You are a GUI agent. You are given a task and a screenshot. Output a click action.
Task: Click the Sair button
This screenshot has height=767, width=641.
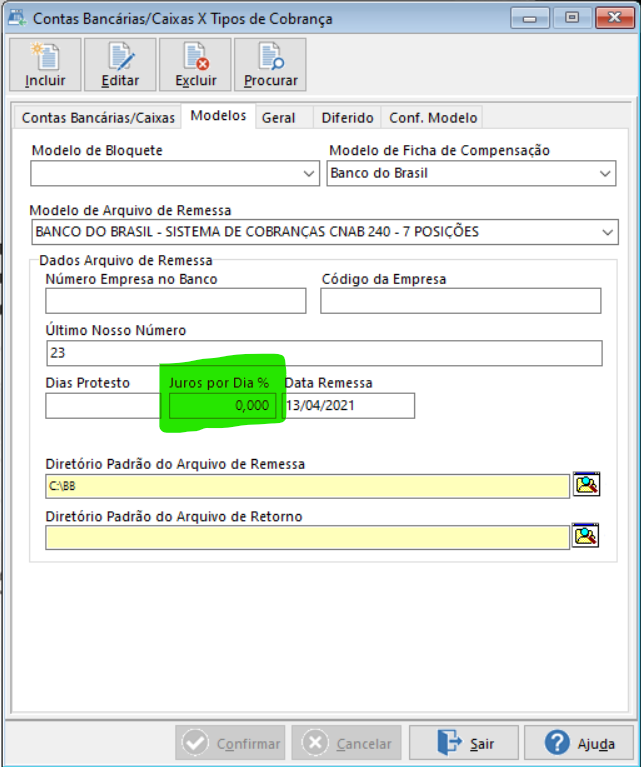[463, 743]
